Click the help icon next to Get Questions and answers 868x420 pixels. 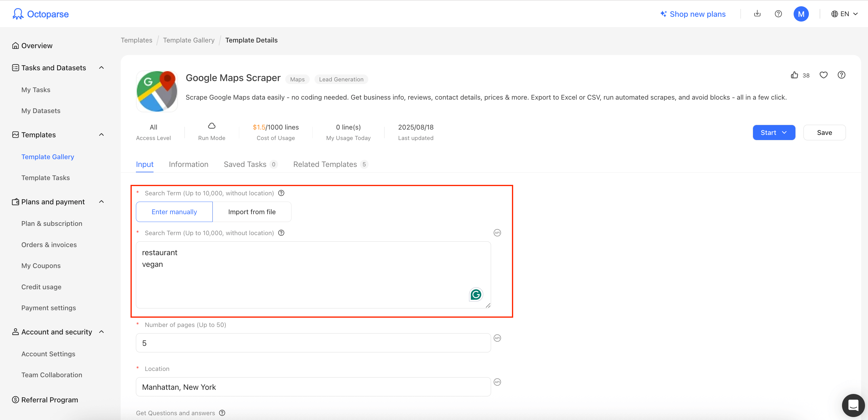point(222,413)
